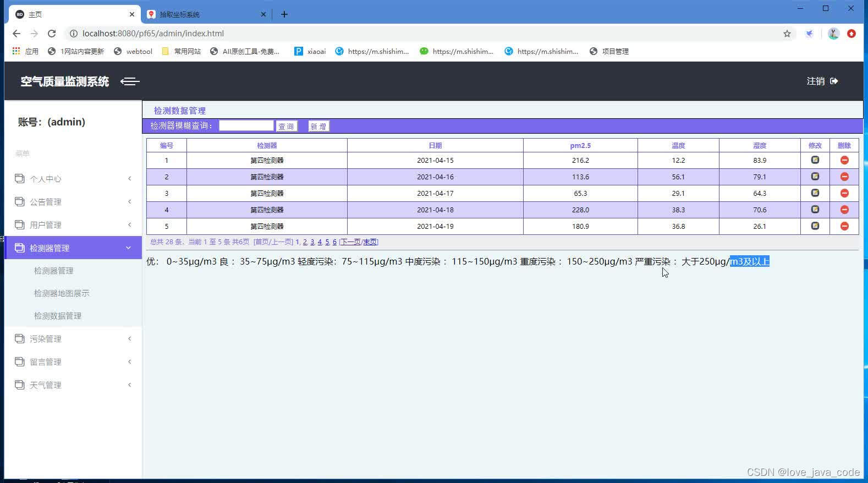Image resolution: width=868 pixels, height=483 pixels.
Task: Click the 下一页 next page link
Action: coord(350,242)
